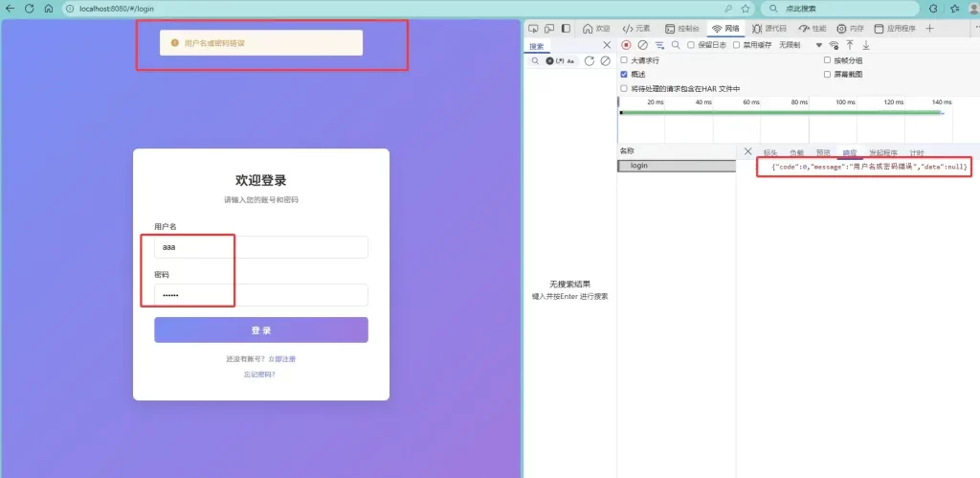
Task: Click the record network log button
Action: pyautogui.click(x=626, y=45)
